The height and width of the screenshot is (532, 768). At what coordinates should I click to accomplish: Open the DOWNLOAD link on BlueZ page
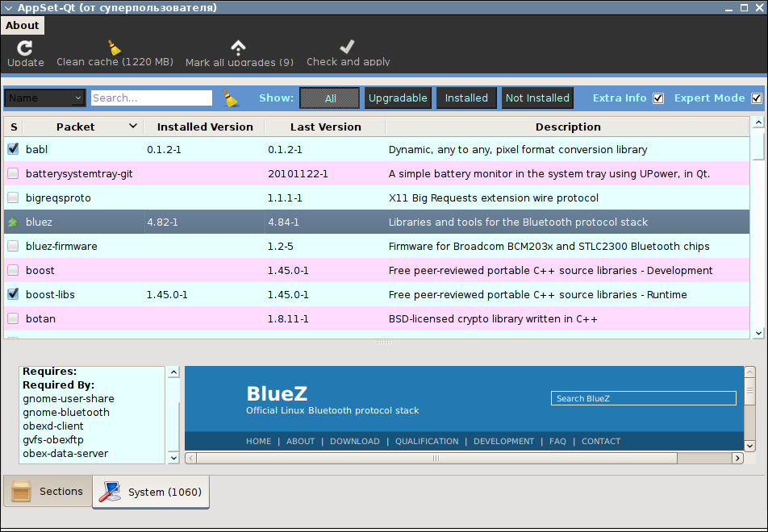(355, 441)
